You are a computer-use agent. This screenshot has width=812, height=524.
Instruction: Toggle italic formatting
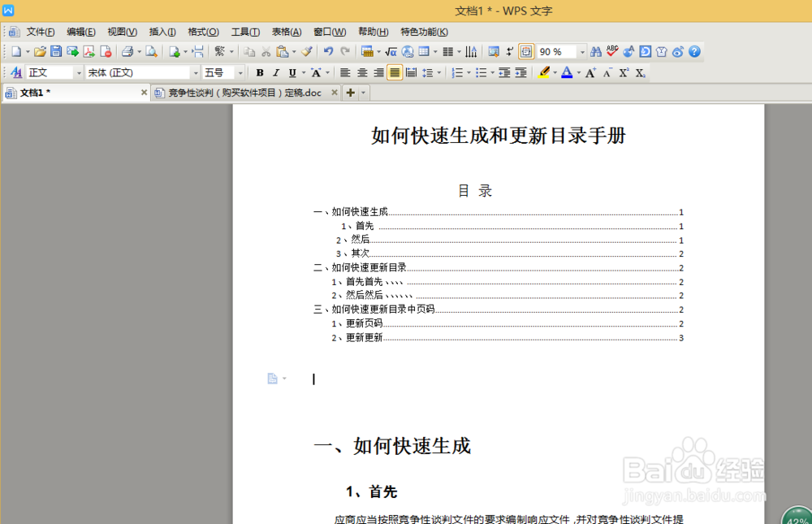(x=276, y=73)
